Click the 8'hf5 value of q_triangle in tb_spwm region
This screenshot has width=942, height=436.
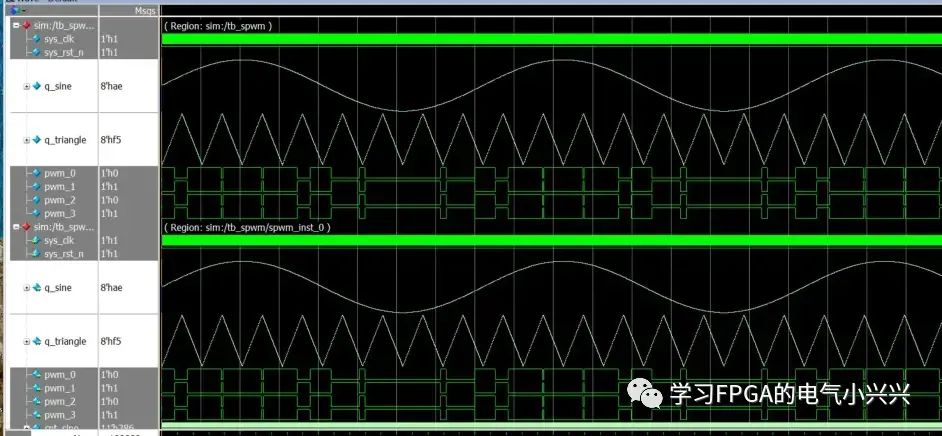111,140
